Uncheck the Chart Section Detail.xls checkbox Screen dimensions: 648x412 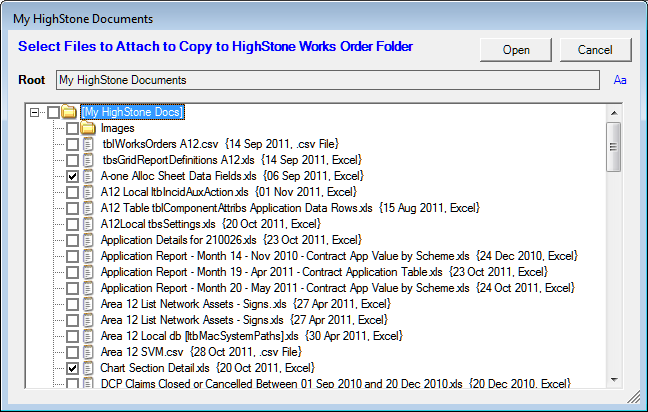(x=72, y=368)
